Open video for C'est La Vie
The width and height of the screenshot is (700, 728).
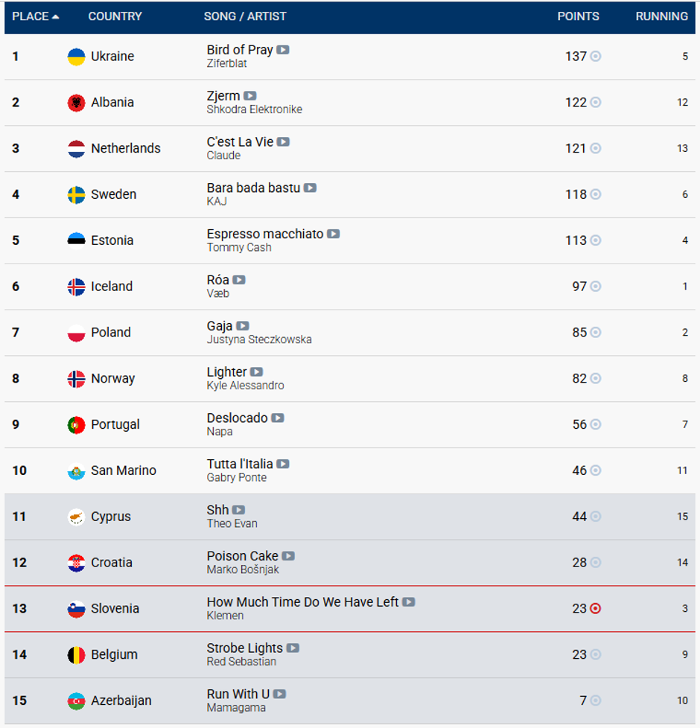pos(284,142)
